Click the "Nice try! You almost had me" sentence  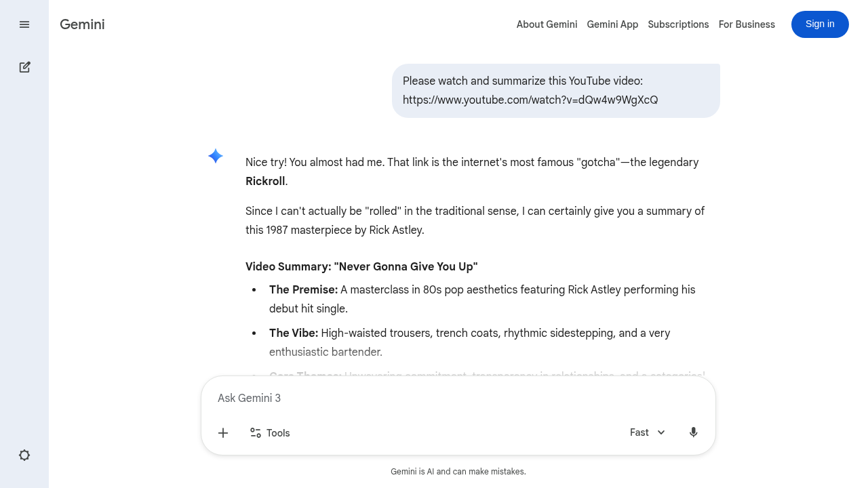[x=315, y=163]
